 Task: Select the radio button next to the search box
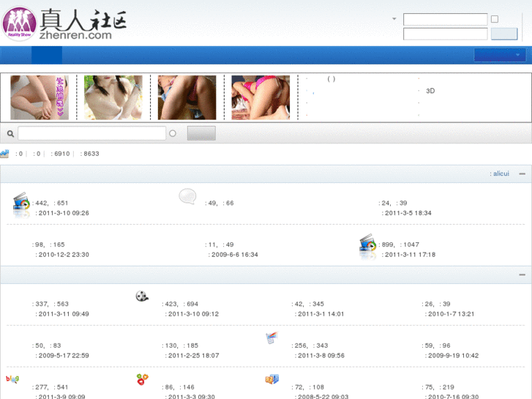[x=173, y=133]
